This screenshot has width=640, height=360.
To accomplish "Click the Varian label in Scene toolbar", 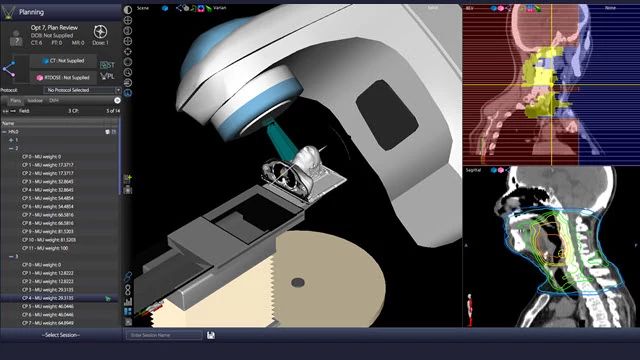I will click(220, 8).
